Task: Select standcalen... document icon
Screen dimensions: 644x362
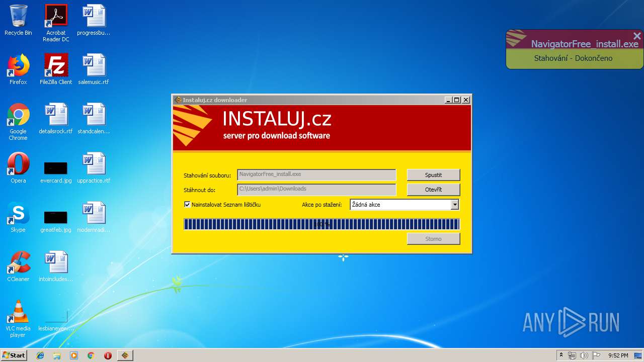Action: [x=94, y=119]
